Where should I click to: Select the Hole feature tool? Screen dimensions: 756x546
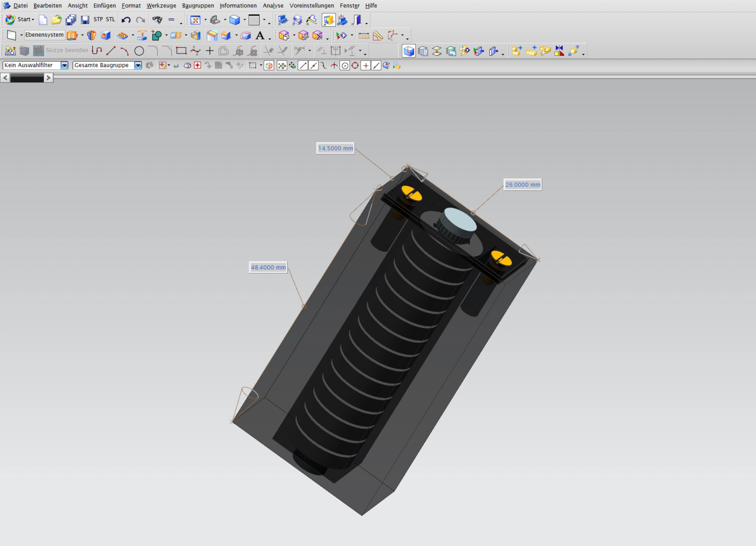106,35
